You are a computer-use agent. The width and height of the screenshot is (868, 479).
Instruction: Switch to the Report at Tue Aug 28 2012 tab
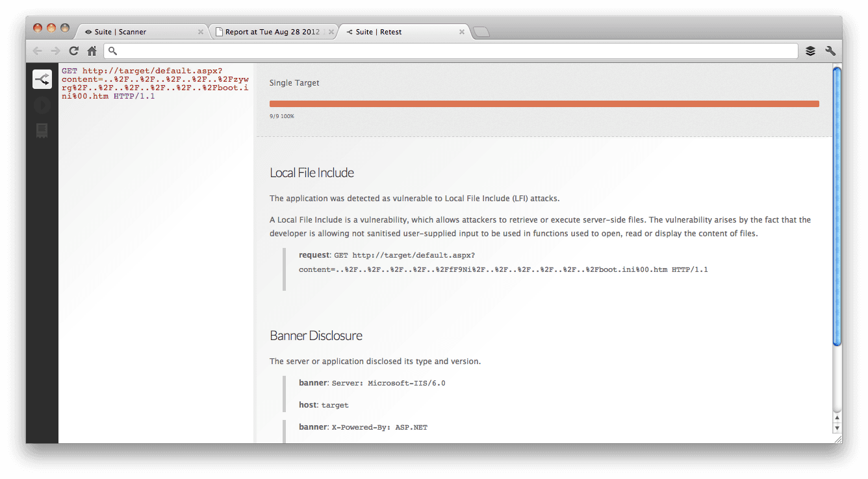pos(273,32)
